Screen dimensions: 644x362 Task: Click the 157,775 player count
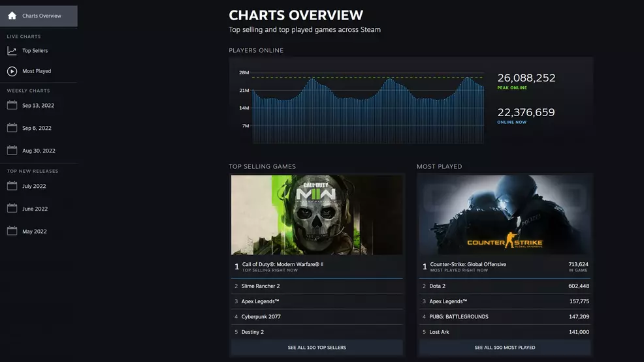pos(579,301)
